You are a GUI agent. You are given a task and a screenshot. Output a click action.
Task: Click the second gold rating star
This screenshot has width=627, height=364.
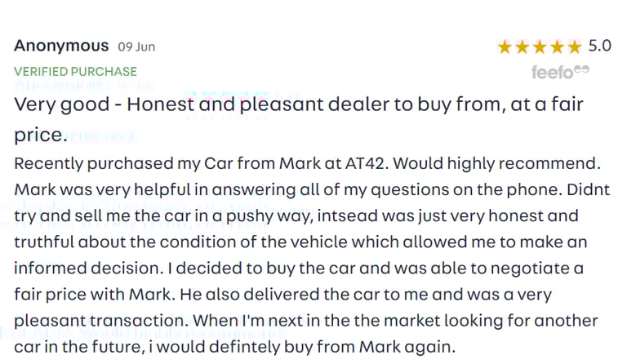(522, 47)
